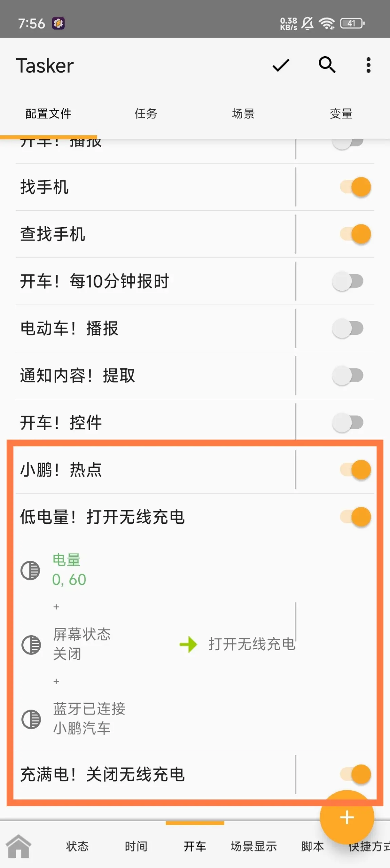Tap the 蓝牙已连接 state icon
Screen dimensions: 390x868
pos(31,719)
